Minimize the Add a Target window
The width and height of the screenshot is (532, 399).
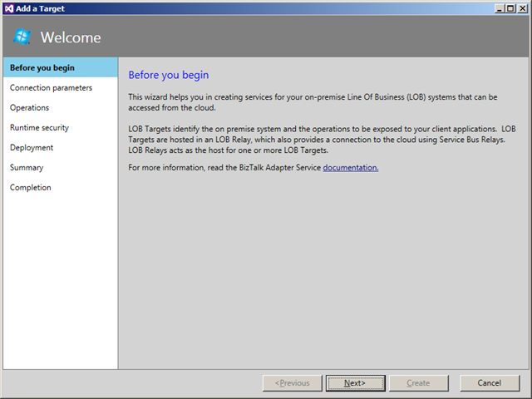pyautogui.click(x=499, y=8)
